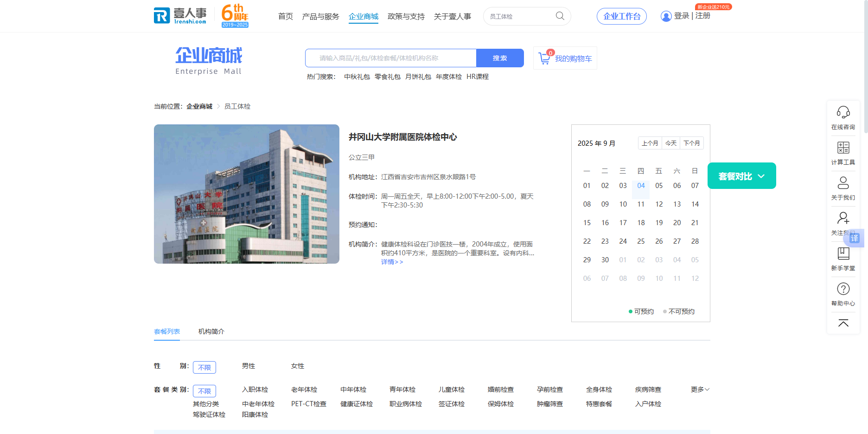Select 驾驶证体检 category filter
This screenshot has height=434, width=868.
(209, 415)
